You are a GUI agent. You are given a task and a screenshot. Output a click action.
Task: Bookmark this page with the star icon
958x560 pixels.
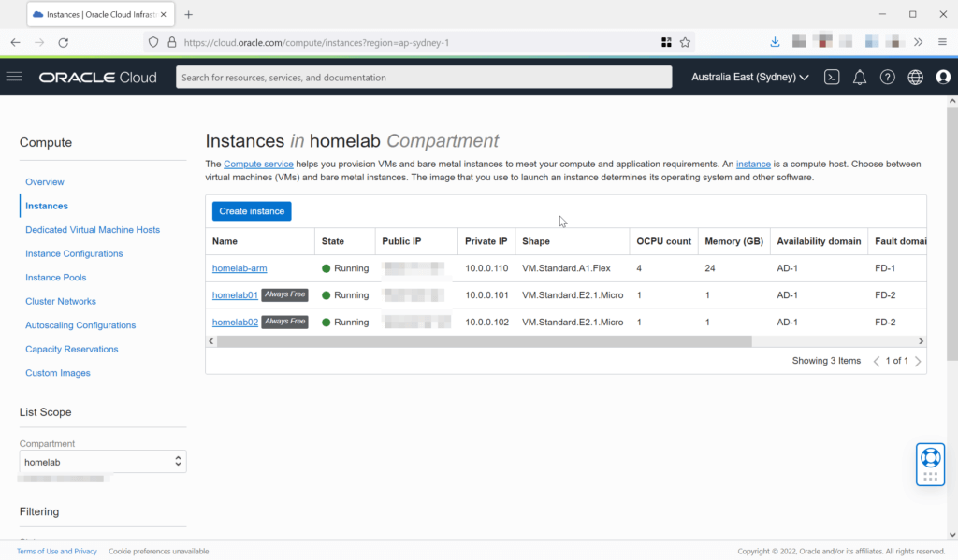pos(686,42)
